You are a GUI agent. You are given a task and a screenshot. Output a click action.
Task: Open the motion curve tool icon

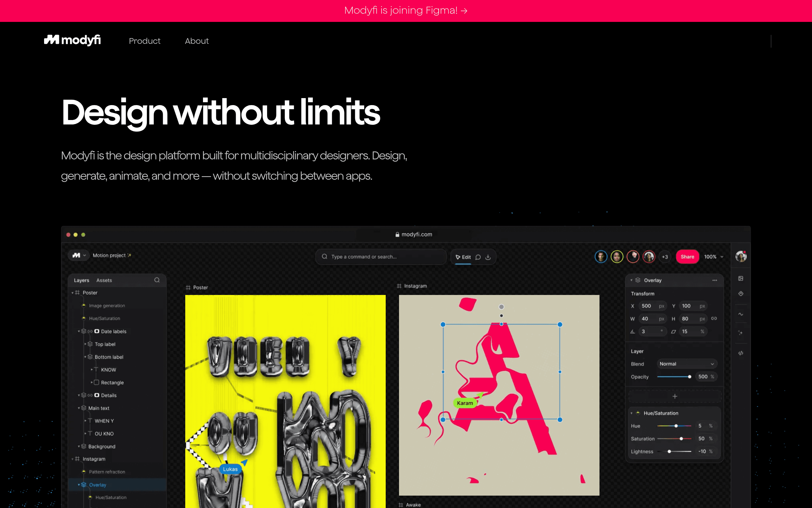click(x=741, y=314)
